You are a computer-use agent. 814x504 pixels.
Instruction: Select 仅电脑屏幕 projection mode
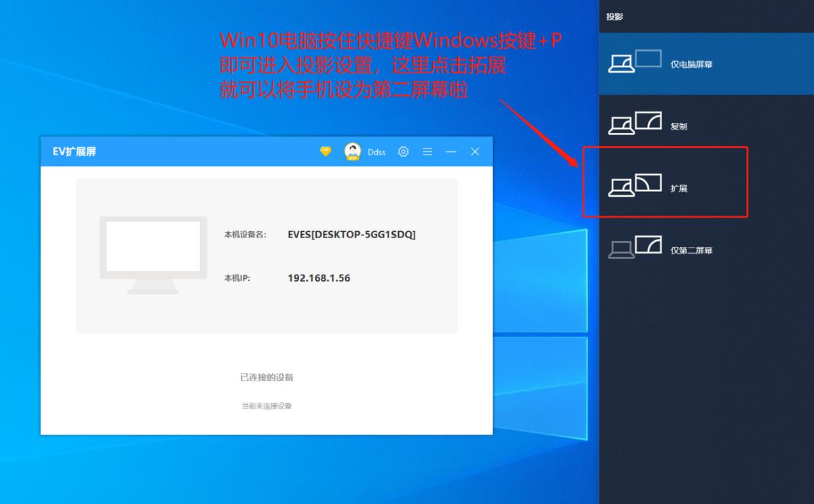(x=706, y=64)
